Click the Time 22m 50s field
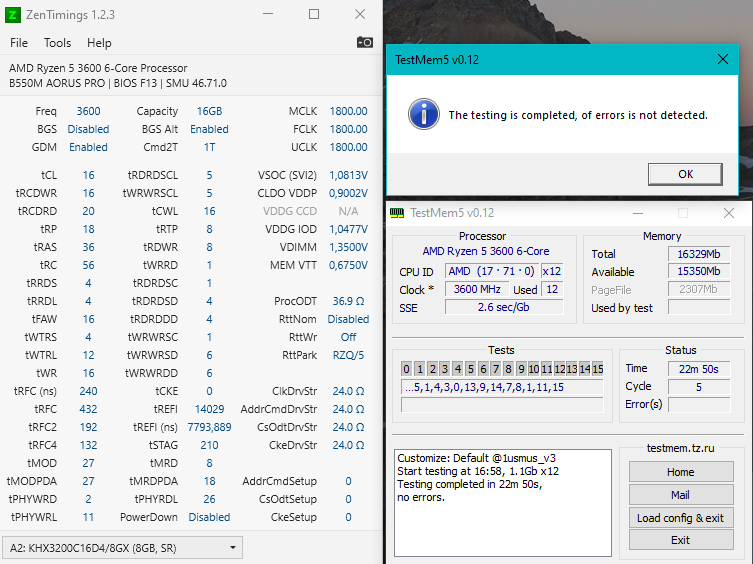The height and width of the screenshot is (564, 753). (x=699, y=369)
